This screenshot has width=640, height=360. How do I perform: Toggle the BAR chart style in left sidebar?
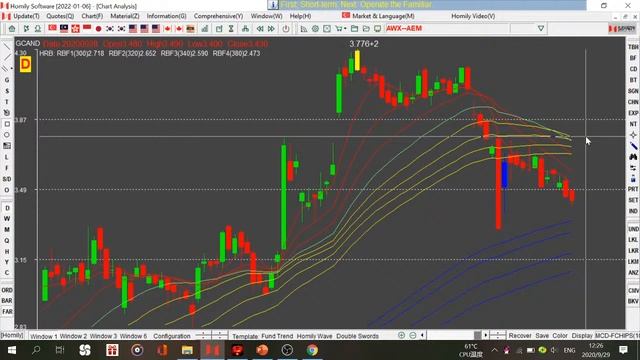(7, 301)
